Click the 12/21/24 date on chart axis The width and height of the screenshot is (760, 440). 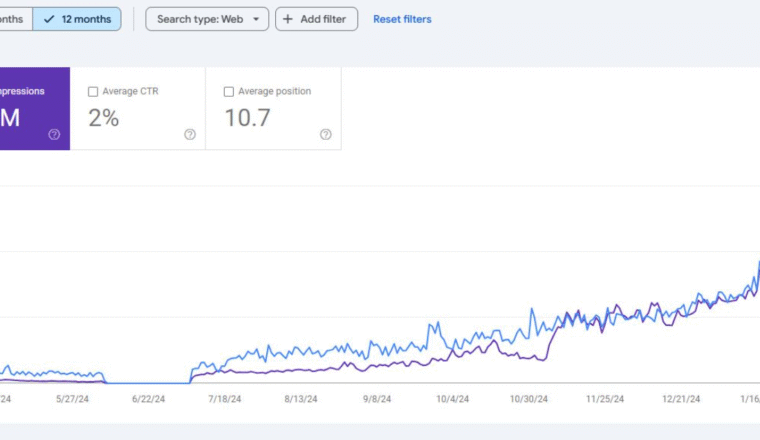tap(681, 399)
